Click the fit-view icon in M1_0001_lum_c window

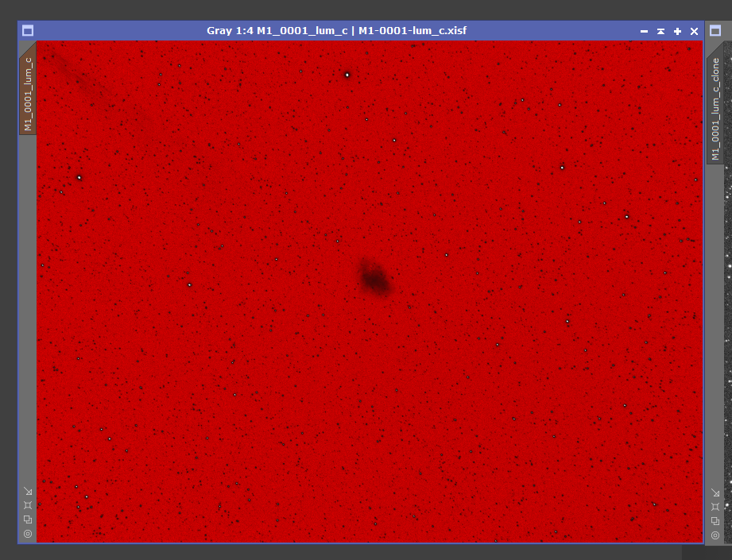click(x=28, y=505)
